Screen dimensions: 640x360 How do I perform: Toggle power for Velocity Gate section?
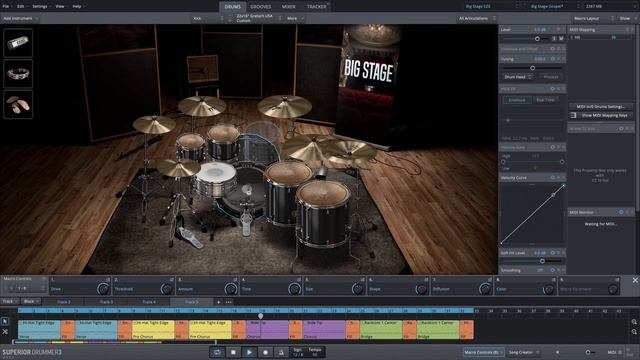[553, 147]
